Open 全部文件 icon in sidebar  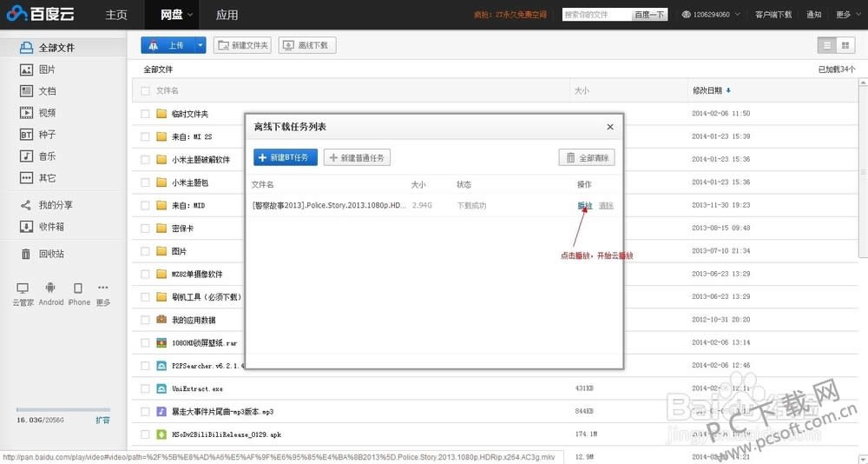pyautogui.click(x=26, y=48)
